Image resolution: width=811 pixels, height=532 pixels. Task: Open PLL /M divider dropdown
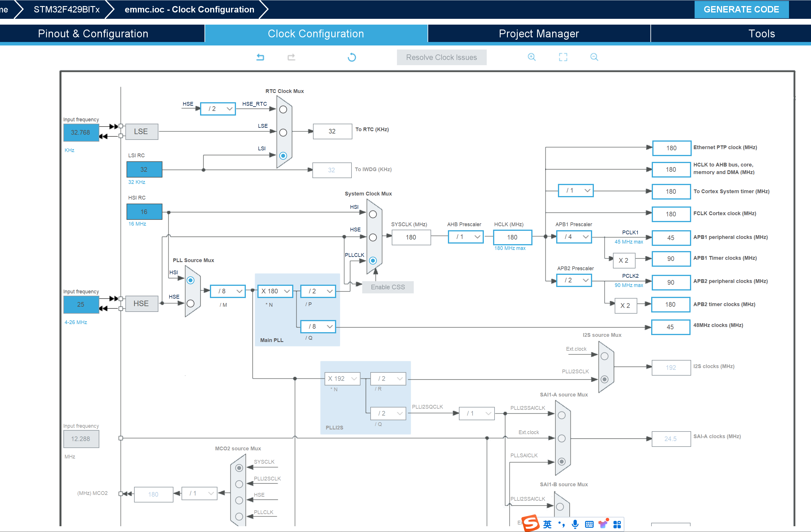[228, 291]
